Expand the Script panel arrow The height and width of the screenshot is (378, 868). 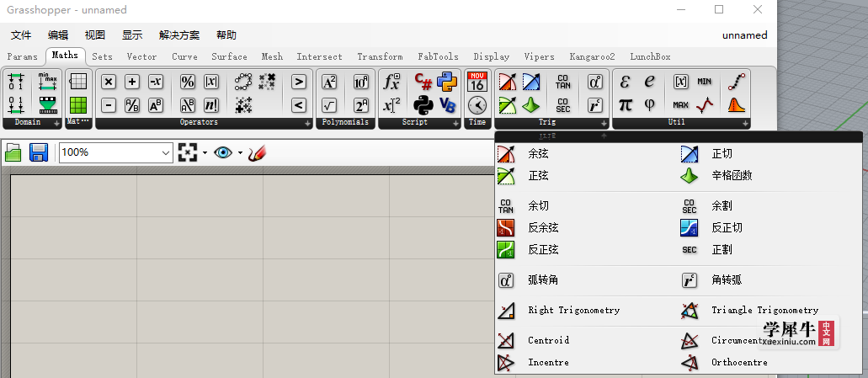(455, 124)
